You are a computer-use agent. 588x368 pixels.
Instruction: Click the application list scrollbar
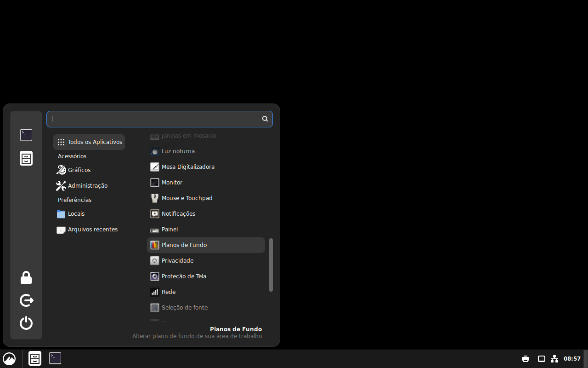pyautogui.click(x=271, y=264)
